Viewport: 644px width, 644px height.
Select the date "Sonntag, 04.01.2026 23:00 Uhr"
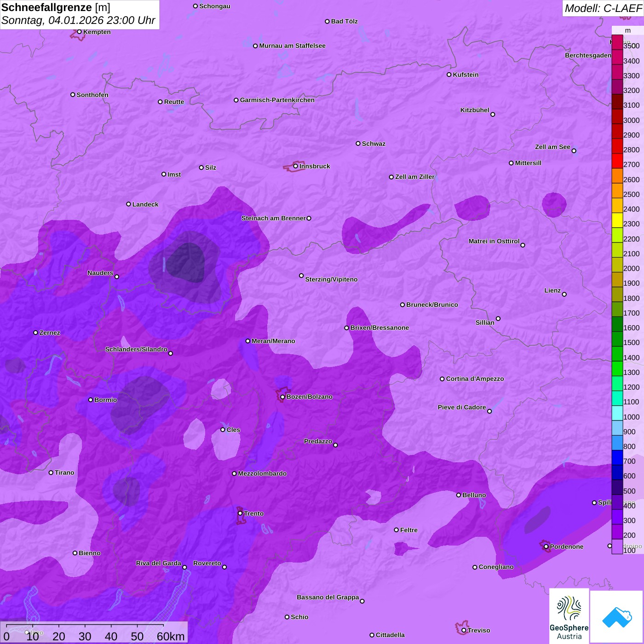[x=78, y=20]
